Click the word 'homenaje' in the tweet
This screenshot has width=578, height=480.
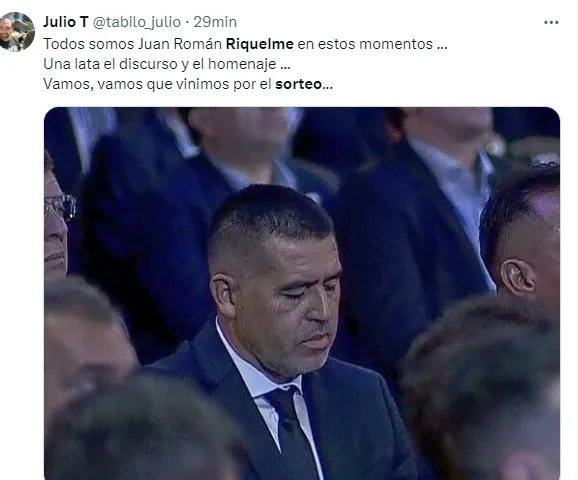pos(242,64)
